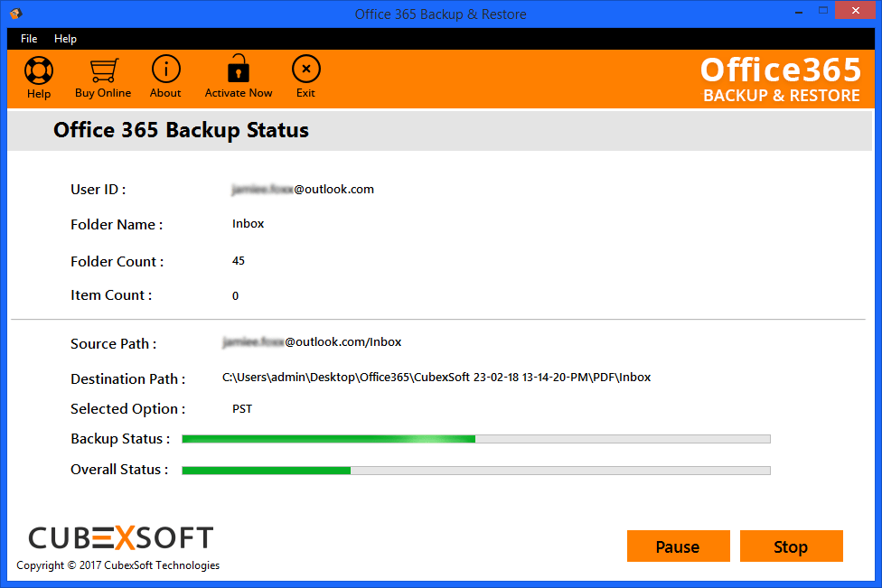882x588 pixels.
Task: Click the User ID email address
Action: coord(304,189)
